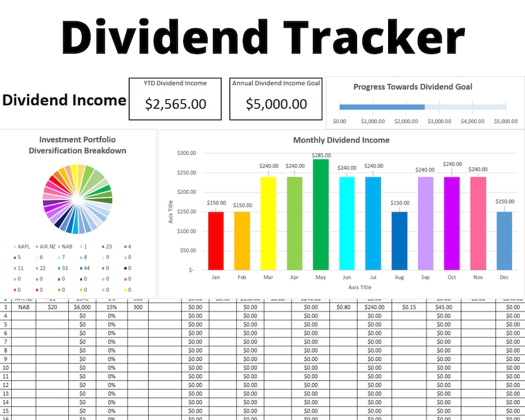Click the orange Feb bar
525x420 pixels.
(x=242, y=241)
